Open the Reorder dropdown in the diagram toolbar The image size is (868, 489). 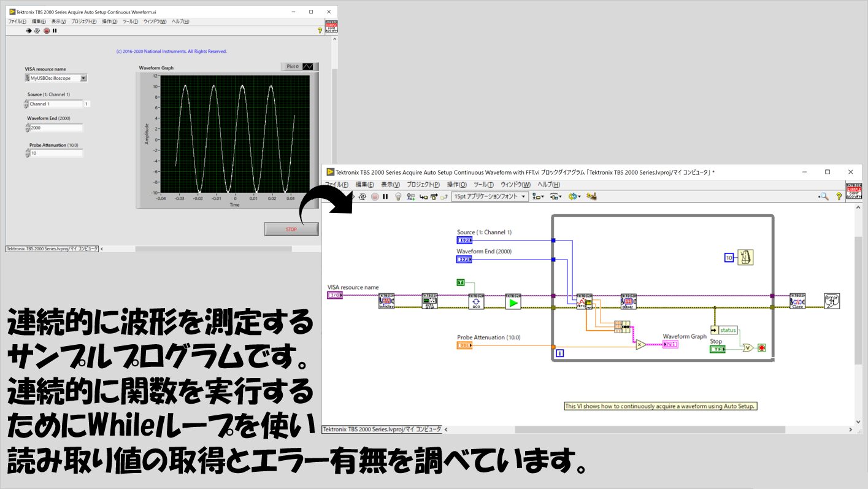tap(575, 196)
